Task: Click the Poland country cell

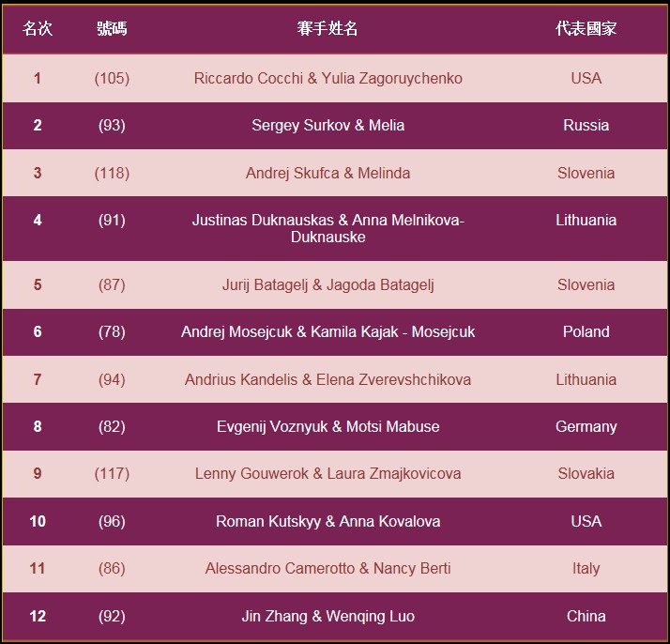Action: pos(586,331)
